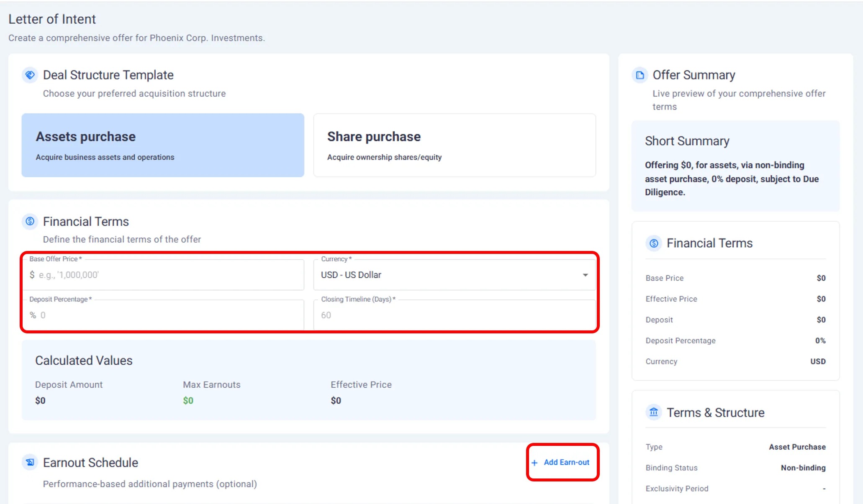This screenshot has height=504, width=863.
Task: Click the dollar icon in summary Financial Terms
Action: (654, 243)
